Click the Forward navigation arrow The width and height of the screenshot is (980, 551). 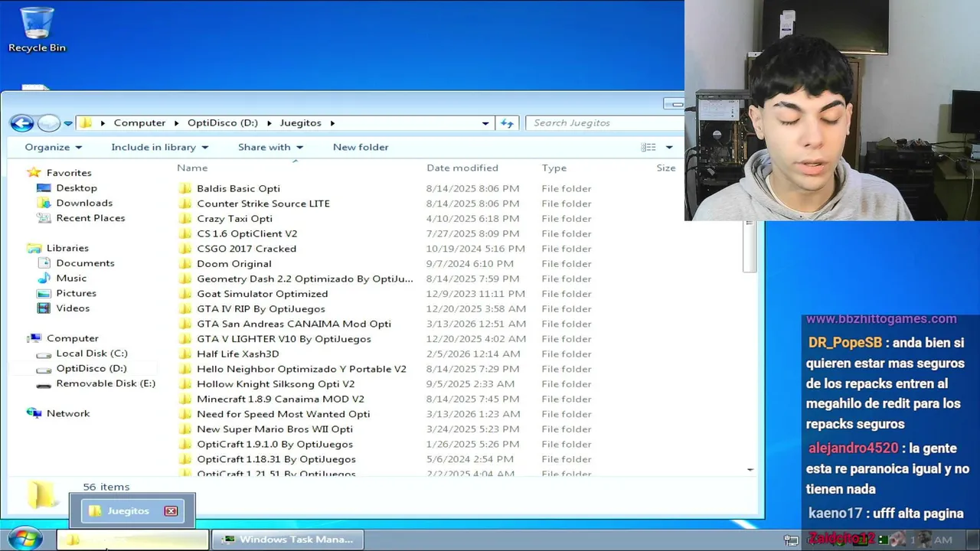(x=49, y=122)
